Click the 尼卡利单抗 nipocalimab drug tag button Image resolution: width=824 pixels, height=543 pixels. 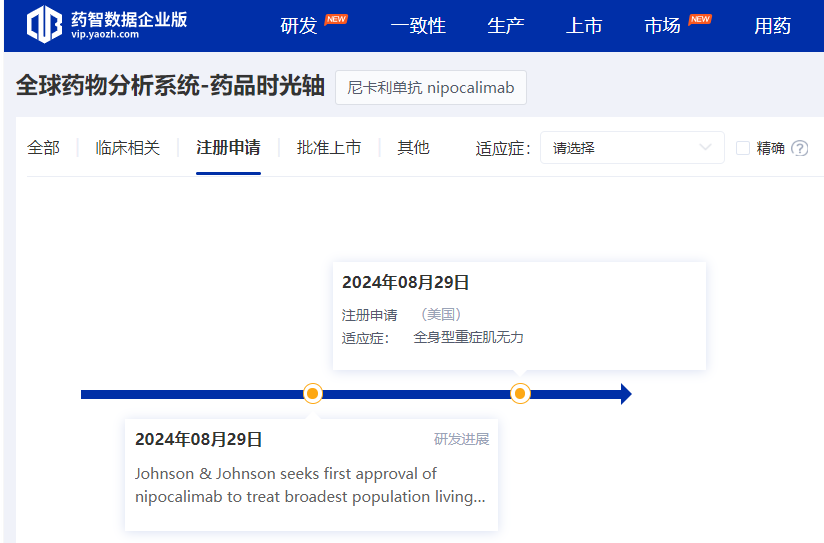tap(430, 88)
